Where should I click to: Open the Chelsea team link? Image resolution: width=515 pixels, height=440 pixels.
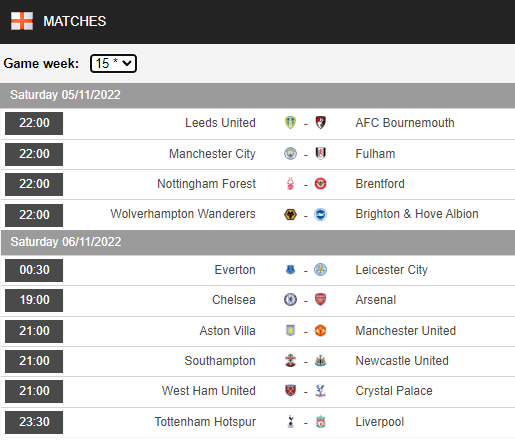tap(234, 300)
